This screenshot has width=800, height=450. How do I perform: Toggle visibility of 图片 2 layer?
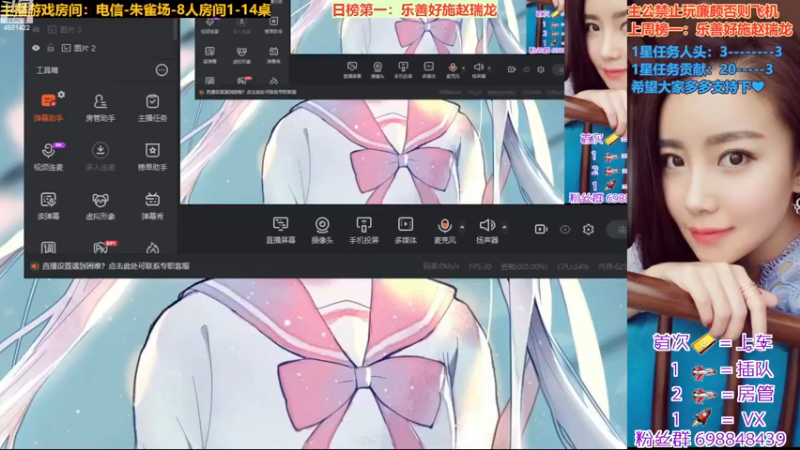coord(36,48)
